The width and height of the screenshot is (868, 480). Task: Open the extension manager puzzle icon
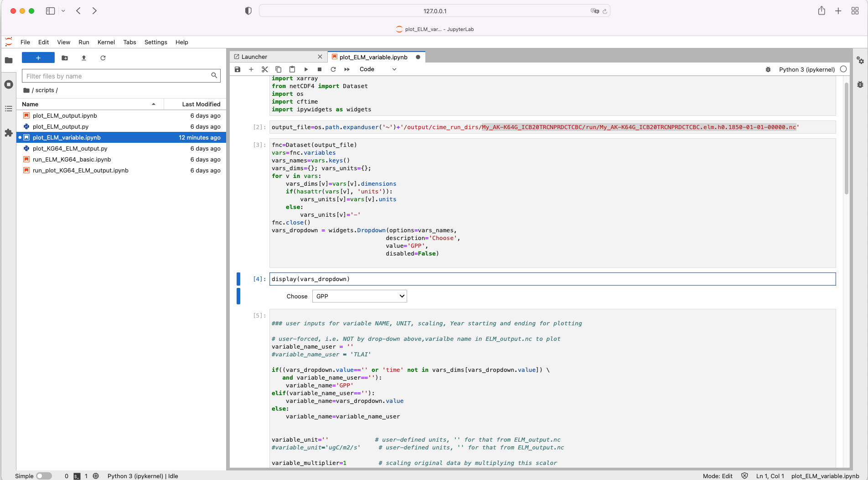(x=9, y=133)
